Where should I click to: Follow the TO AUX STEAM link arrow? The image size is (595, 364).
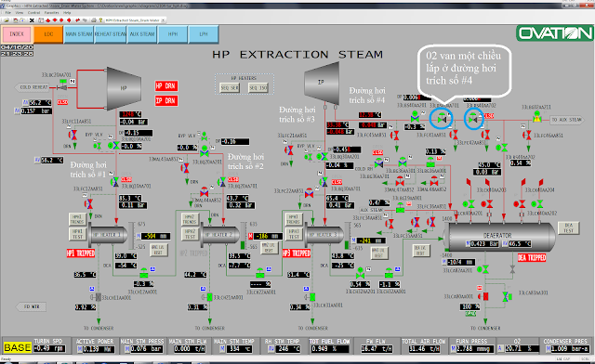click(x=567, y=120)
